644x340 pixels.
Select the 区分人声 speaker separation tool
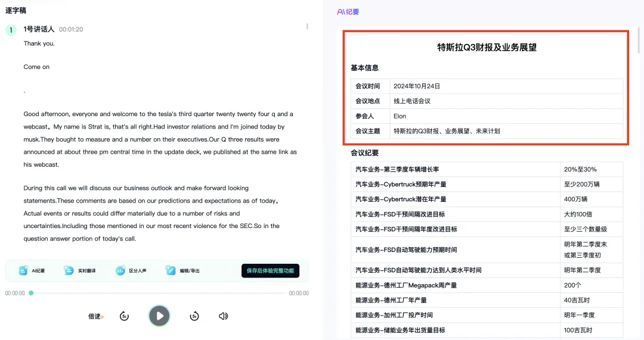(x=131, y=271)
